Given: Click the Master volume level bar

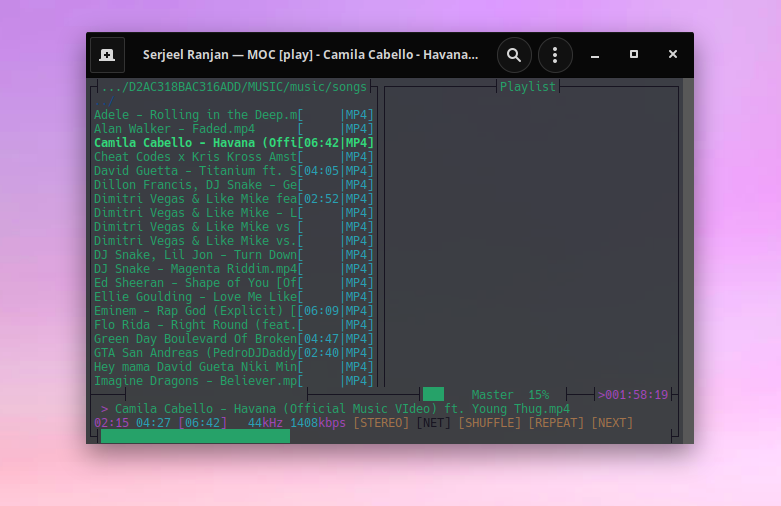Looking at the screenshot, I should [x=433, y=394].
